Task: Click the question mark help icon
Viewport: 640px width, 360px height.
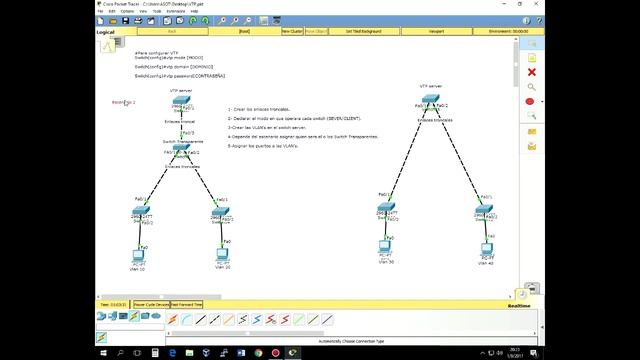Action: tap(539, 20)
